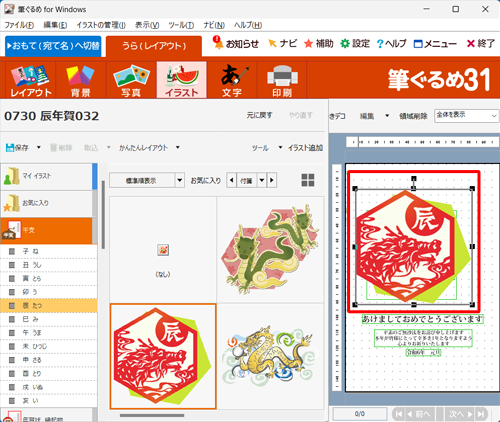Select 子 ね in zodiac list
The height and width of the screenshot is (422, 500).
click(x=49, y=251)
